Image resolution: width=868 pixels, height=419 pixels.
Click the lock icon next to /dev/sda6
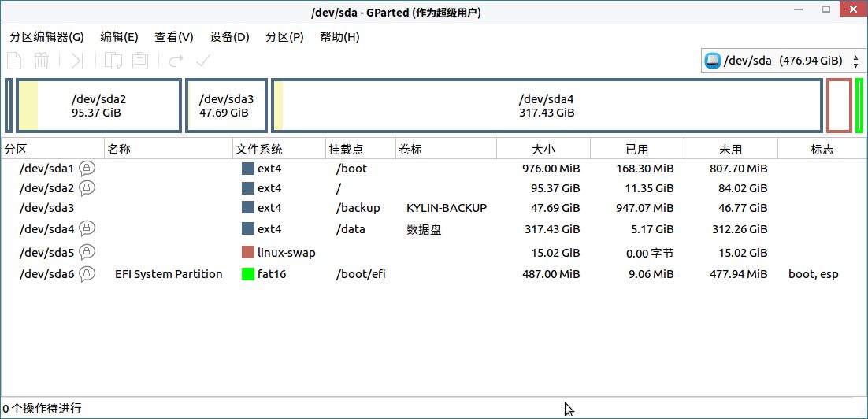pos(87,273)
